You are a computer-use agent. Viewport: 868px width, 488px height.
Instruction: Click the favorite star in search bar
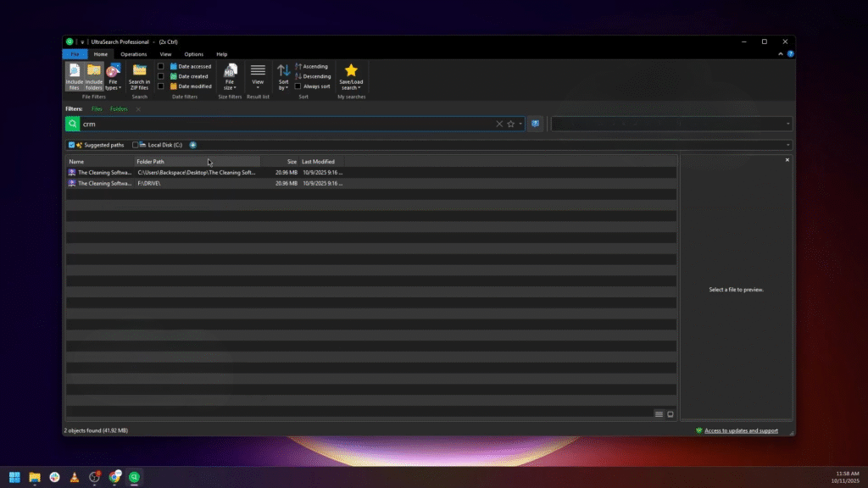(x=510, y=124)
